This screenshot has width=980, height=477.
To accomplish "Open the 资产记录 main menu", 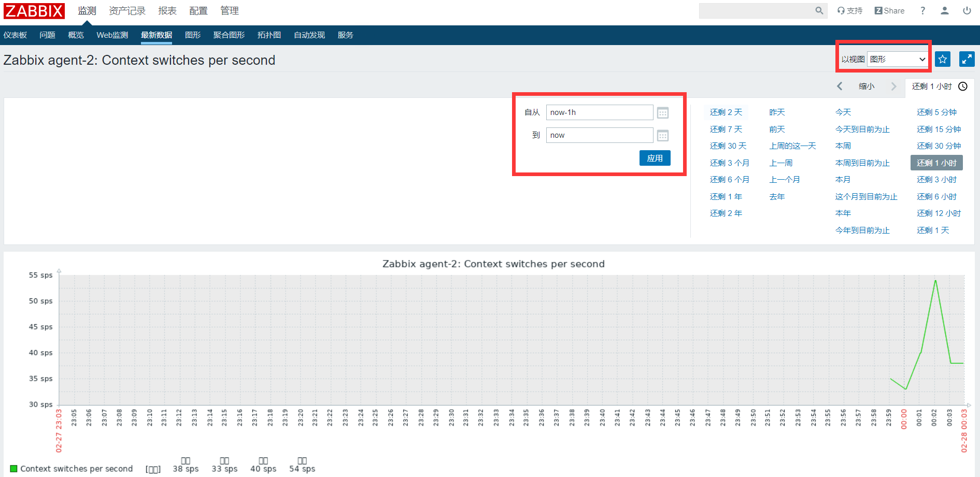I will tap(127, 11).
